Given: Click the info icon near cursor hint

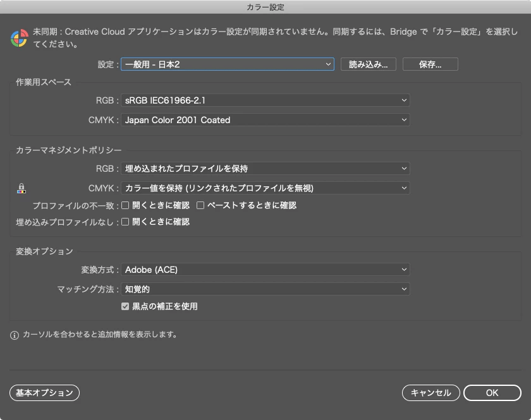Looking at the screenshot, I should [14, 335].
